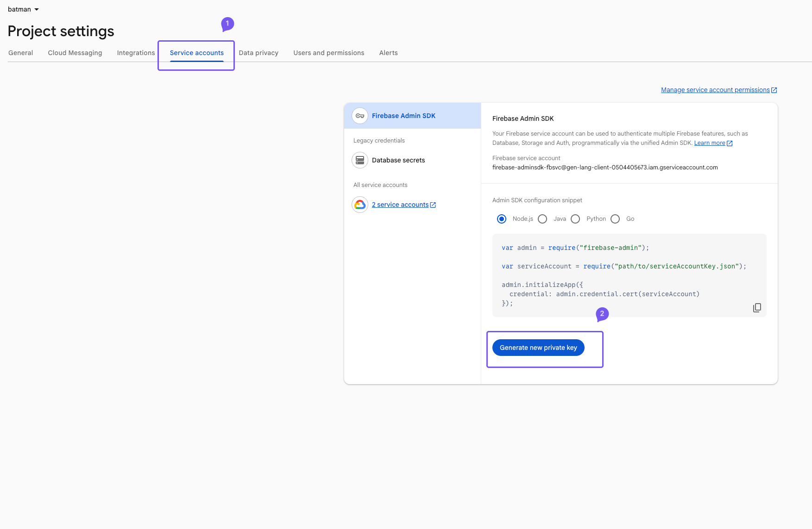The width and height of the screenshot is (812, 529).
Task: Click the Google Cloud logo icon
Action: click(360, 205)
